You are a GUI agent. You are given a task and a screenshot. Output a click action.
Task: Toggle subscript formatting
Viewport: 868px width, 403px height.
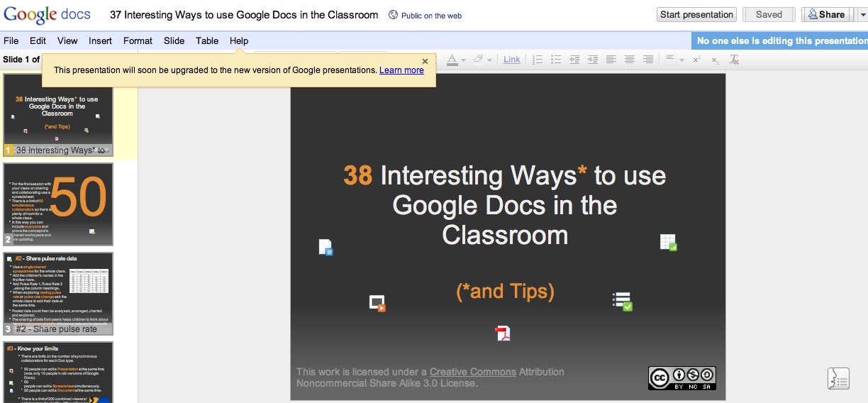716,60
